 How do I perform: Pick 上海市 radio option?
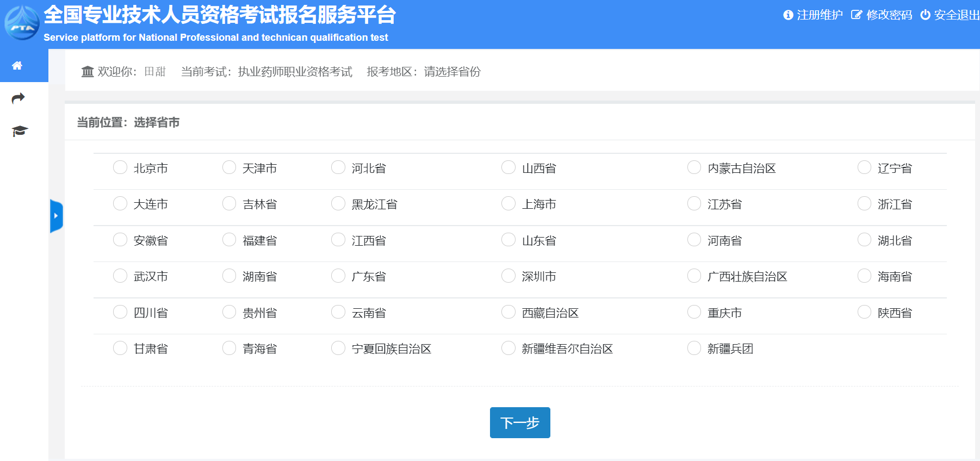click(508, 203)
